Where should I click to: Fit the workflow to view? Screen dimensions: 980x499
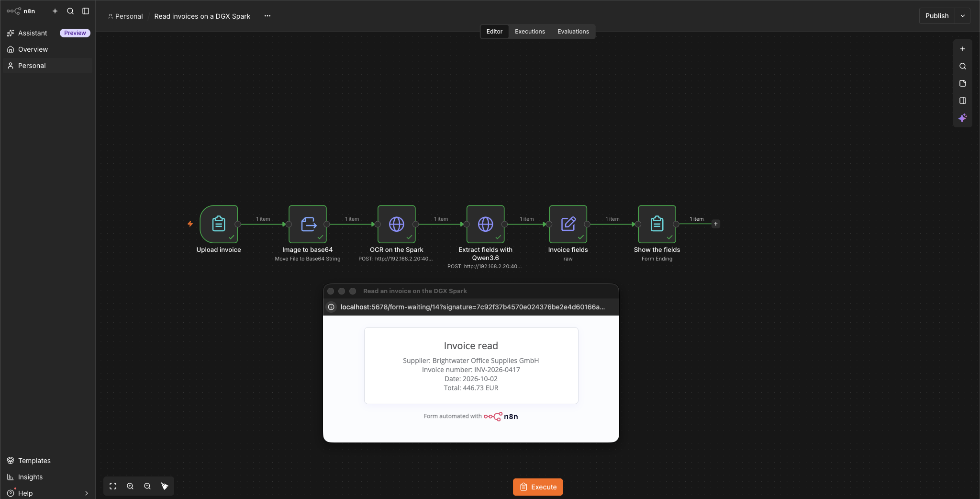click(x=113, y=486)
